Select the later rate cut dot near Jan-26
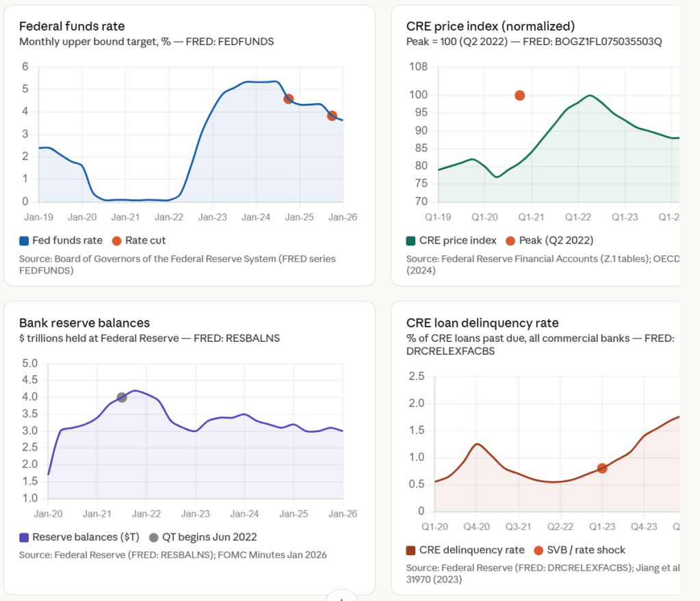The height and width of the screenshot is (601, 700). pyautogui.click(x=332, y=116)
